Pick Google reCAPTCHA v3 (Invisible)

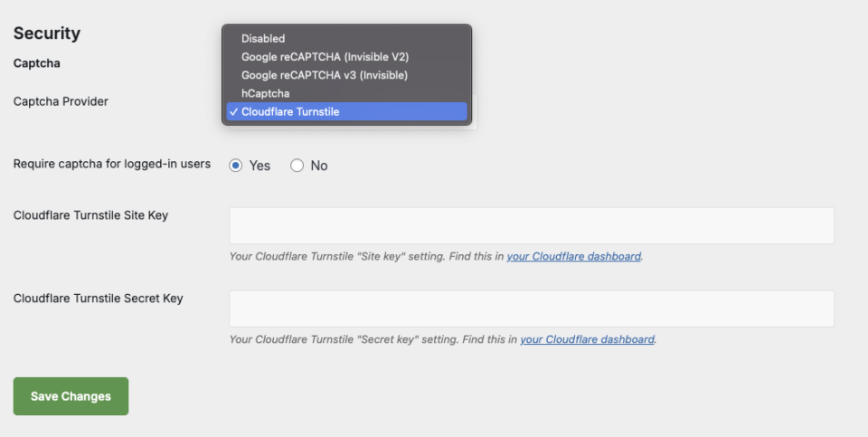(324, 75)
